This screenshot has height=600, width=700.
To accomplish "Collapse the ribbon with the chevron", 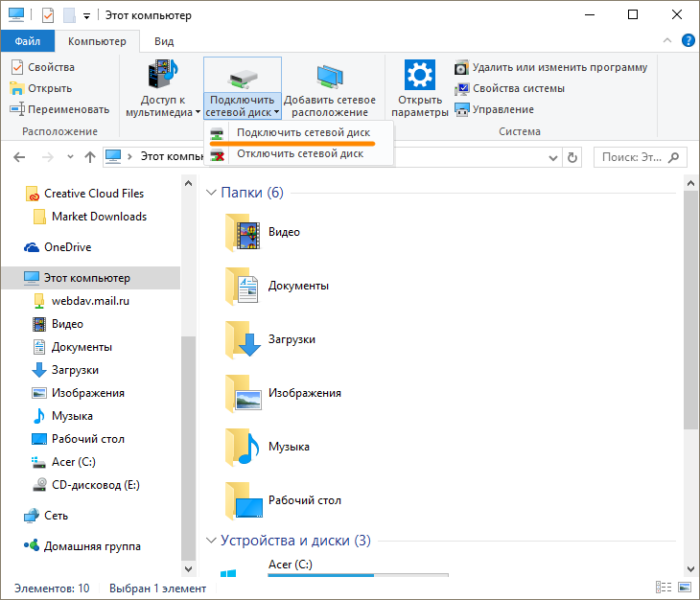I will pyautogui.click(x=668, y=40).
